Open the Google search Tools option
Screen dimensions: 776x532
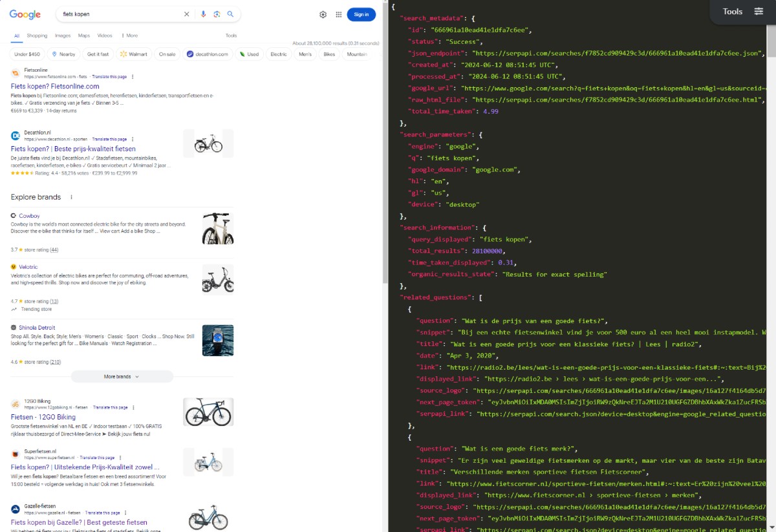click(231, 36)
